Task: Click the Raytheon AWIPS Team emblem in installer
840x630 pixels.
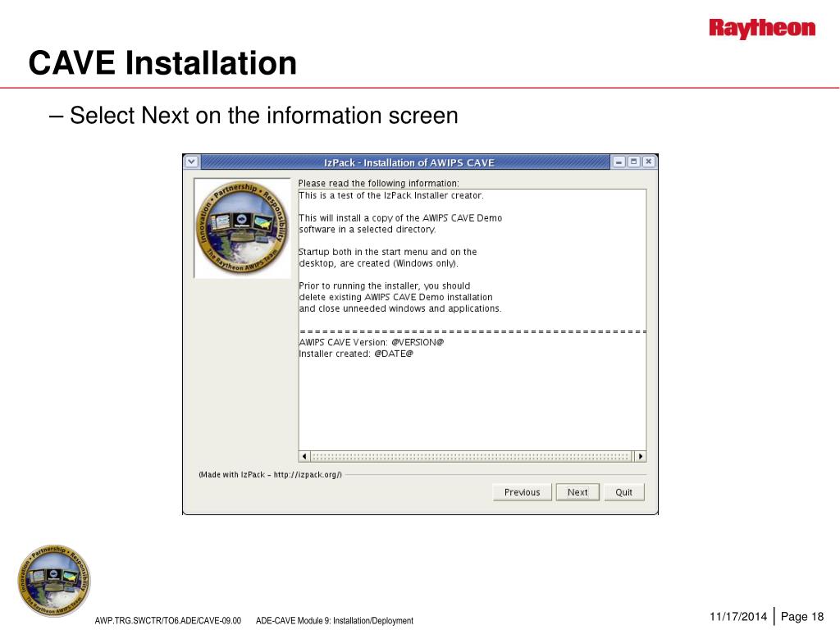Action: pos(242,228)
